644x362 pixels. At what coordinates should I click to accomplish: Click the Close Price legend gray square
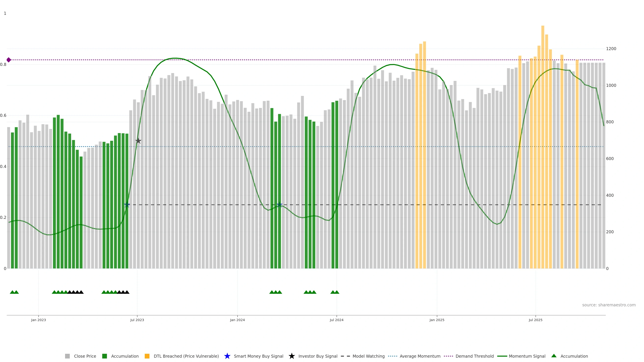67,356
